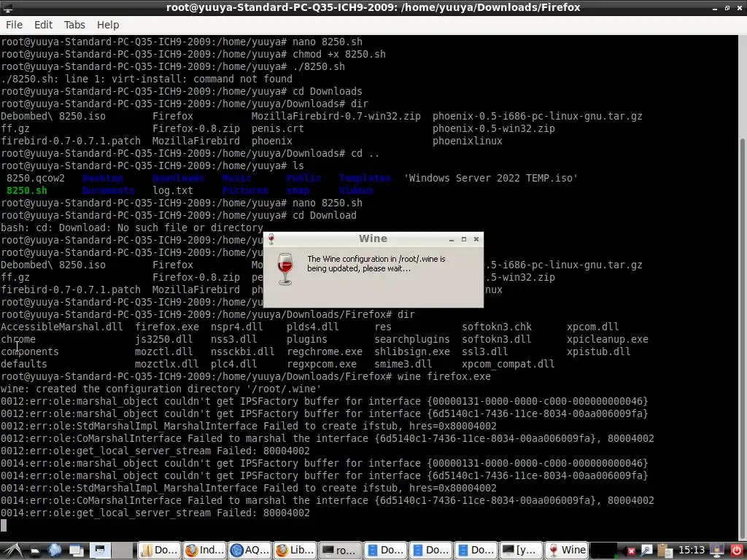Click 'MozillaFirebird-0.7-win32.zip' in listing
Screen dimensions: 747x560
tap(336, 116)
